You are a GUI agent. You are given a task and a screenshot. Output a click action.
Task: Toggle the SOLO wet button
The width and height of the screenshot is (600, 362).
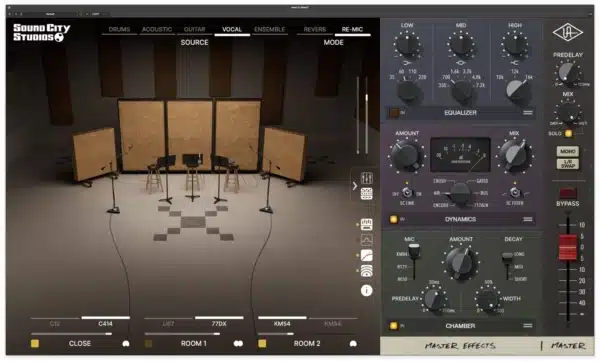tap(569, 133)
